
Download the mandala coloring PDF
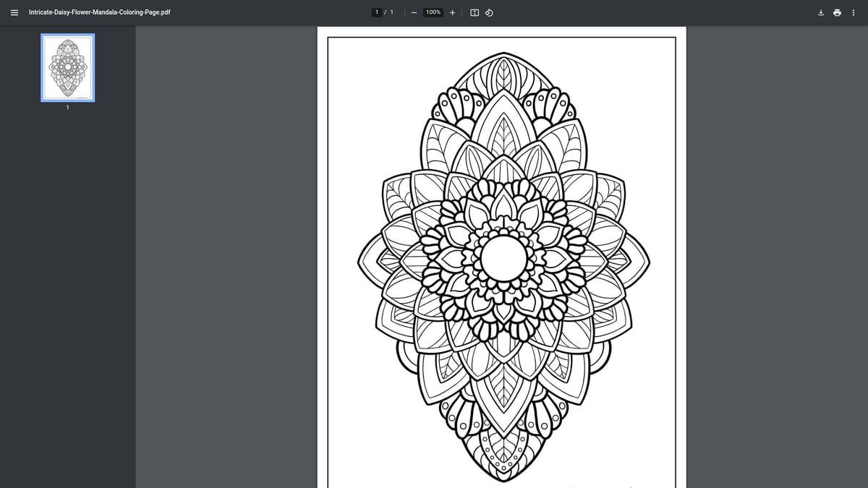[x=820, y=12]
